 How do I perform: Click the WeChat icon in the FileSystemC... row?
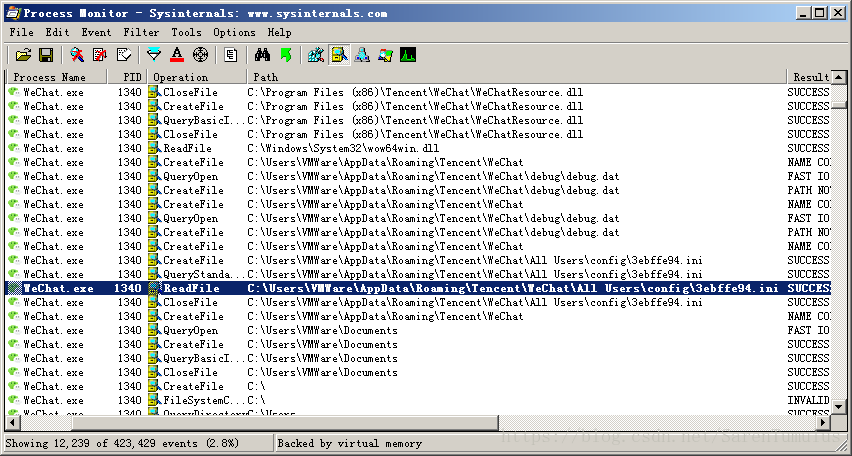click(x=14, y=401)
